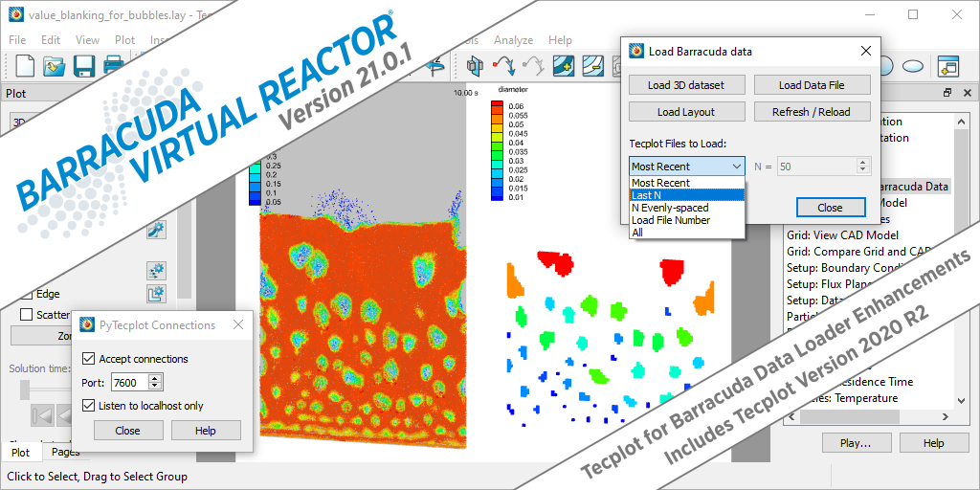Switch to the Pages sidebar tab

(x=66, y=453)
